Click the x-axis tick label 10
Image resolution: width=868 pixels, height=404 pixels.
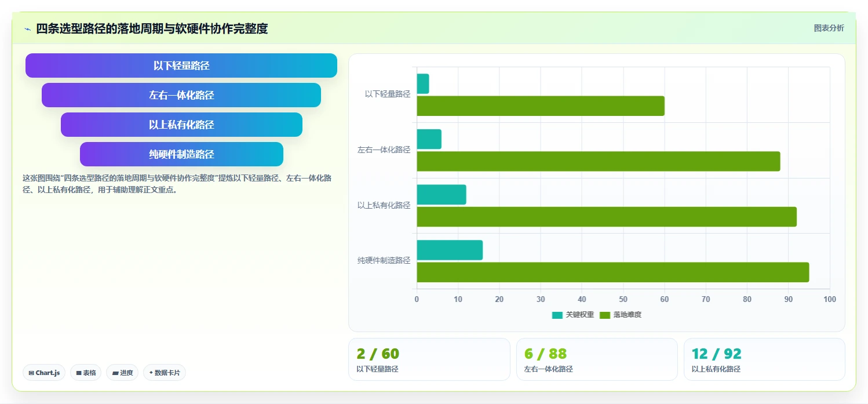point(458,299)
